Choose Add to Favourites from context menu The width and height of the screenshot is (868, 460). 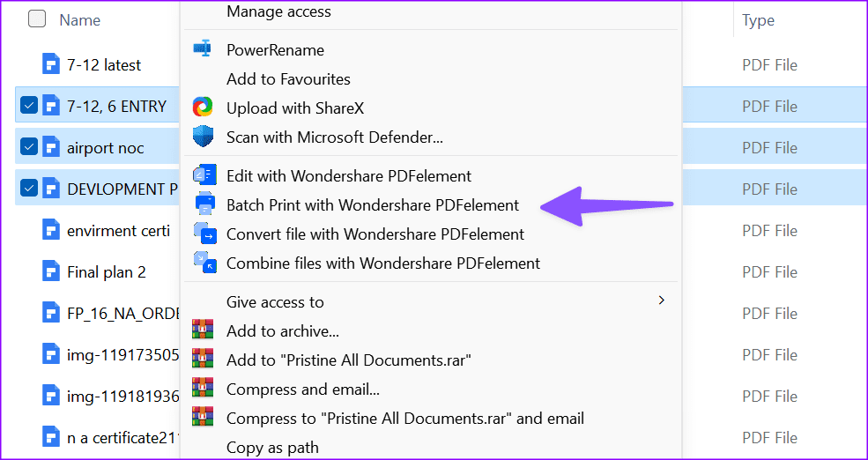coord(288,79)
